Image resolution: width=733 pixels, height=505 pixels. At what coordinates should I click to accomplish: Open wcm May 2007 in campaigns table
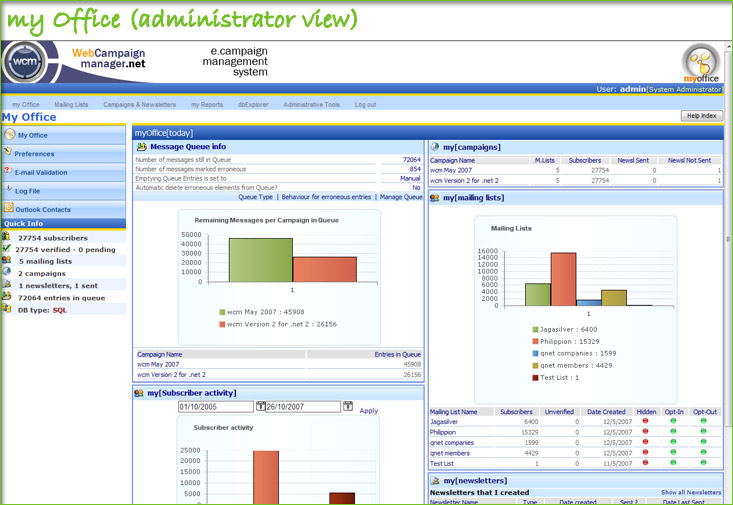(451, 170)
